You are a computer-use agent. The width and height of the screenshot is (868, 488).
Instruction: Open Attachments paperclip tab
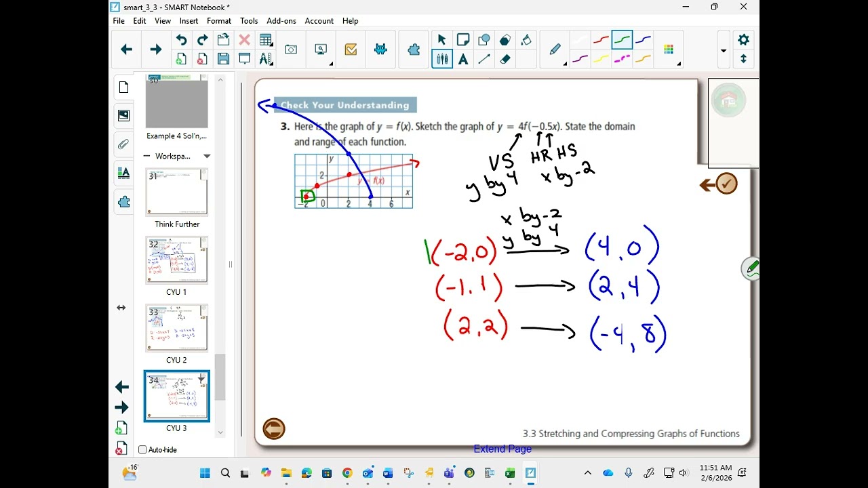(123, 144)
